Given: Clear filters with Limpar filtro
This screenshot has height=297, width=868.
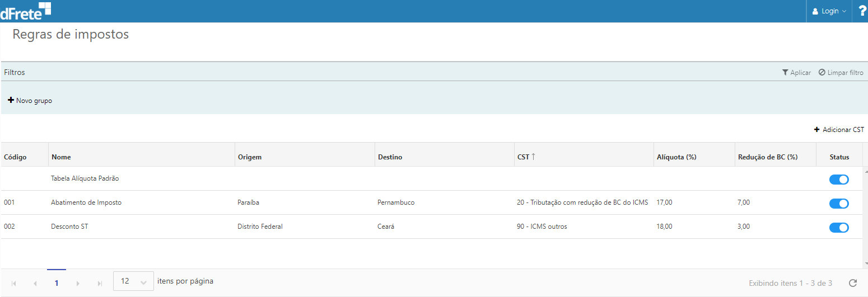Looking at the screenshot, I should (x=841, y=73).
